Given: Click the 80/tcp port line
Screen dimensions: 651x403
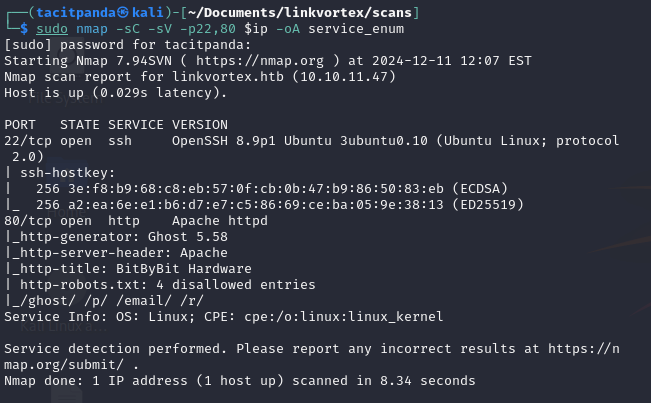Looking at the screenshot, I should coord(136,221).
